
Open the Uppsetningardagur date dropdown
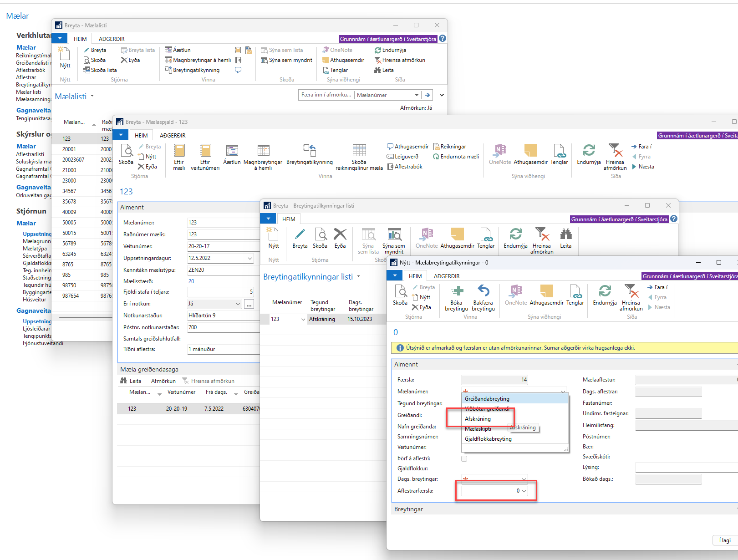coord(249,258)
